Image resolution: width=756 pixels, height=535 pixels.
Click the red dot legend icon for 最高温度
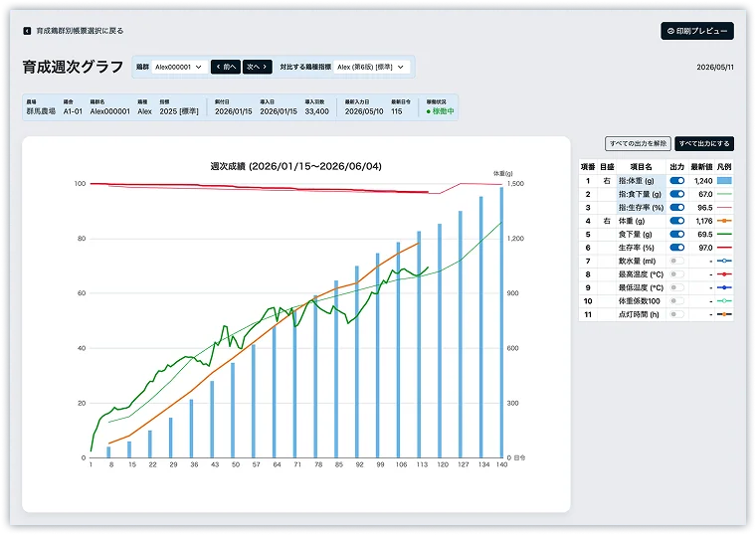pyautogui.click(x=724, y=273)
